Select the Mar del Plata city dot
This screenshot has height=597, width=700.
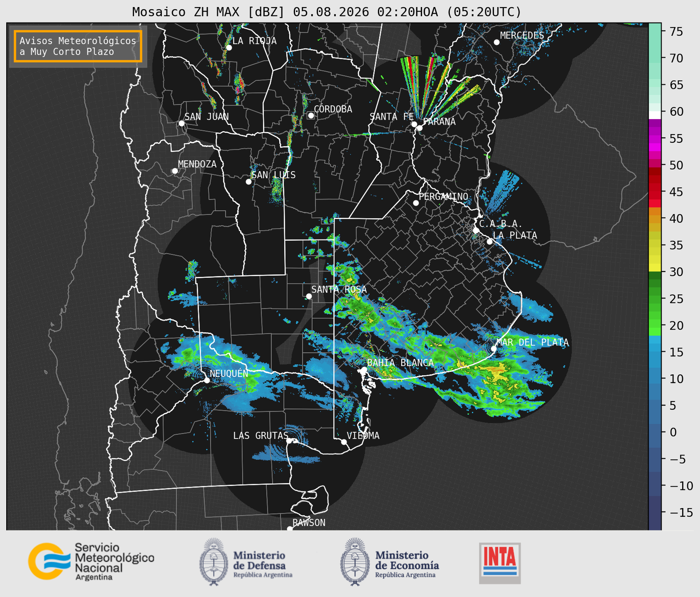494,349
